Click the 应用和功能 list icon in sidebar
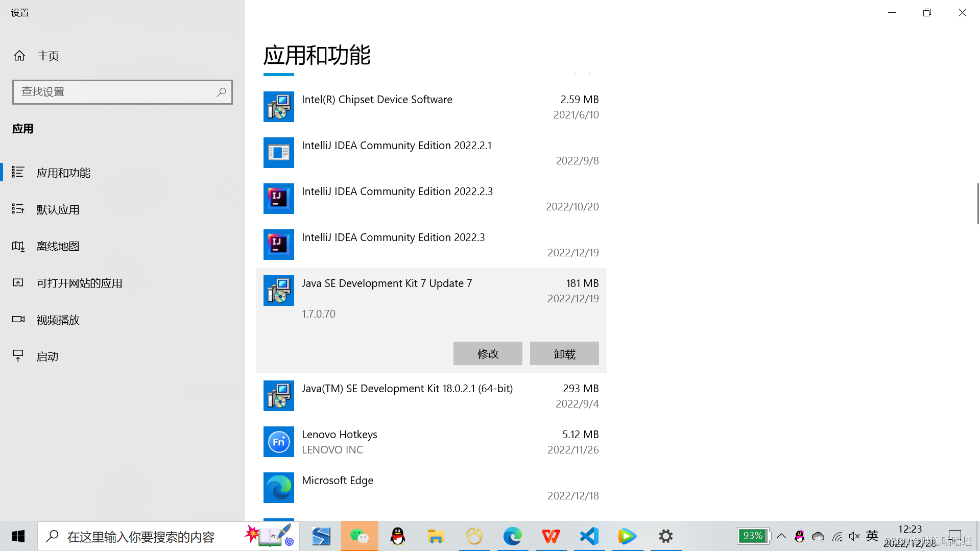Image resolution: width=980 pixels, height=551 pixels. coord(18,172)
